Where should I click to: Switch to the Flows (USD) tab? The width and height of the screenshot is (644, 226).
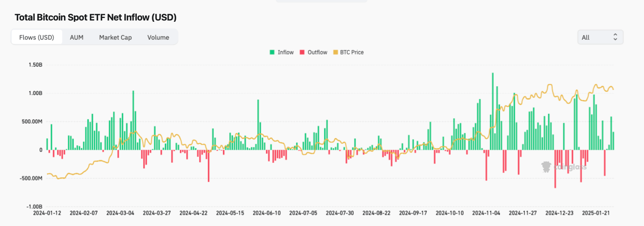pyautogui.click(x=37, y=37)
